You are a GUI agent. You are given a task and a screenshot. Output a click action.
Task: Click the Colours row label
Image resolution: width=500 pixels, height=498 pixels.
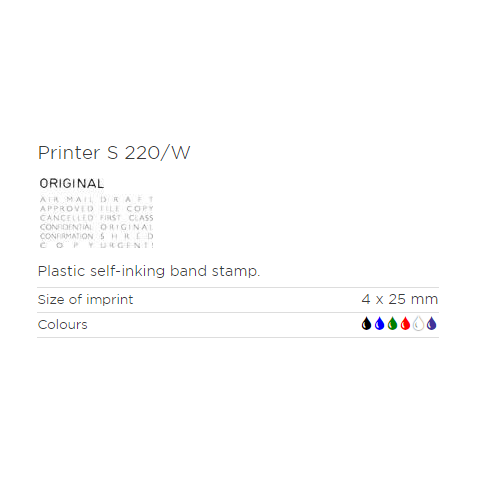(63, 325)
